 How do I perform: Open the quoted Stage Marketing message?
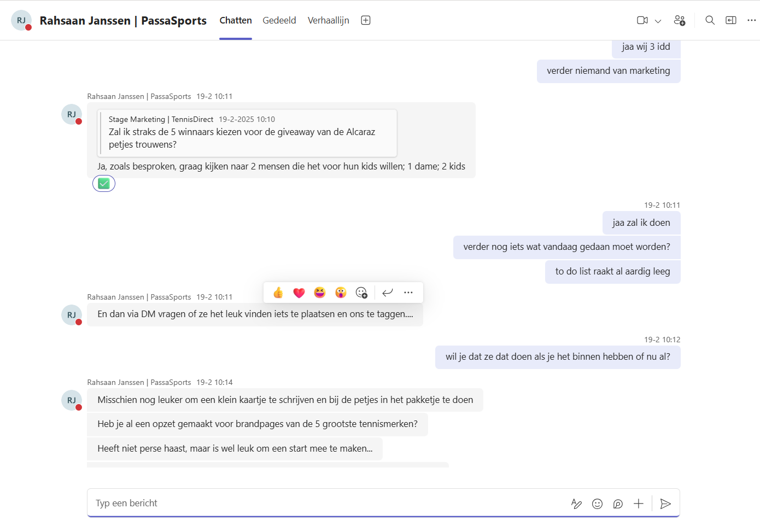coord(247,133)
